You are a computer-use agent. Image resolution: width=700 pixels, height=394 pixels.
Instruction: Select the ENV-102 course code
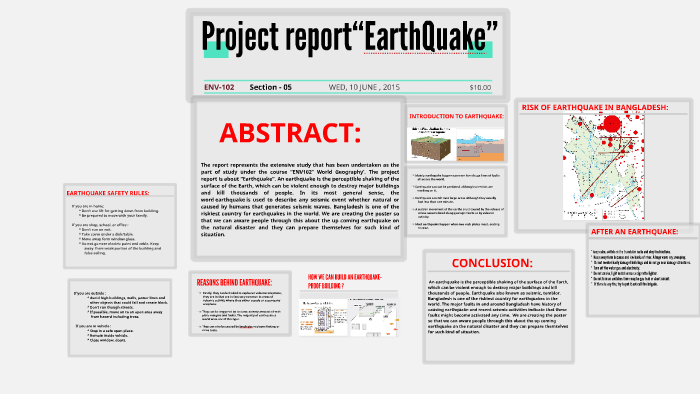coord(219,87)
